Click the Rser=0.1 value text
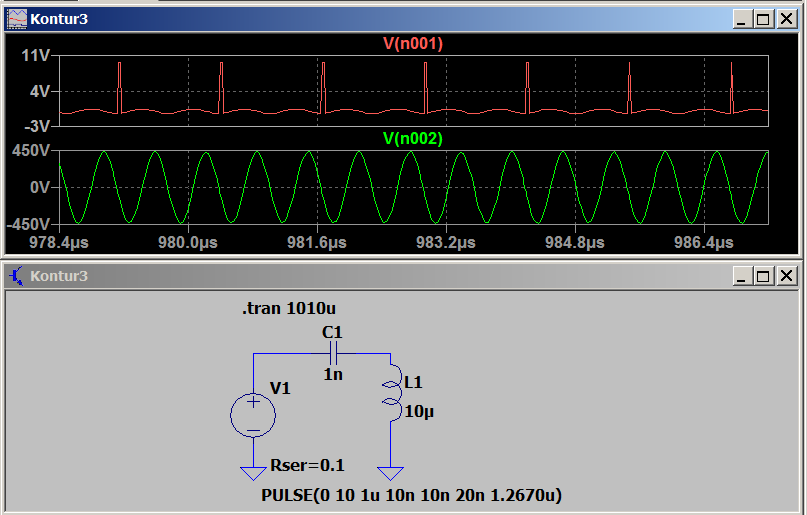The image size is (807, 515). pyautogui.click(x=307, y=465)
